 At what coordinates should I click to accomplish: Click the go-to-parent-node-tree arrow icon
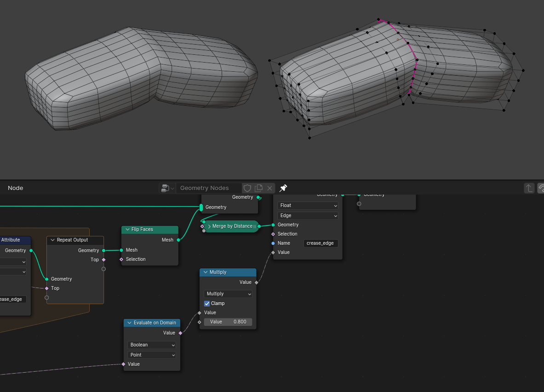[529, 188]
